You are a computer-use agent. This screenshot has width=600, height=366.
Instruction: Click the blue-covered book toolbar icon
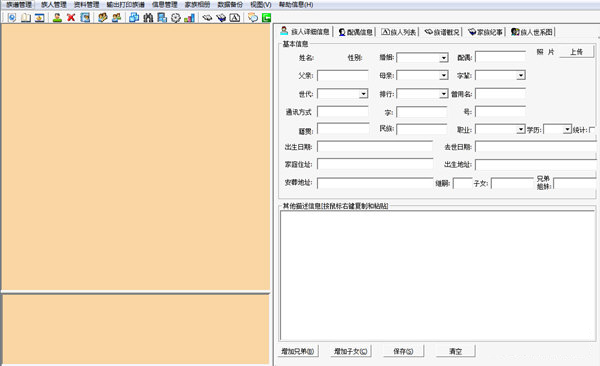click(x=221, y=18)
